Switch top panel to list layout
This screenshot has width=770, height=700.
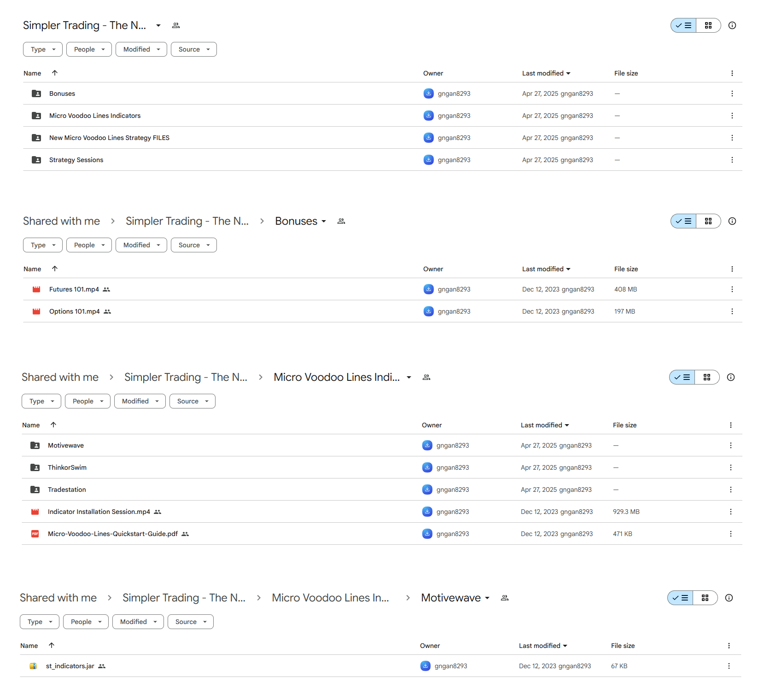pyautogui.click(x=683, y=25)
